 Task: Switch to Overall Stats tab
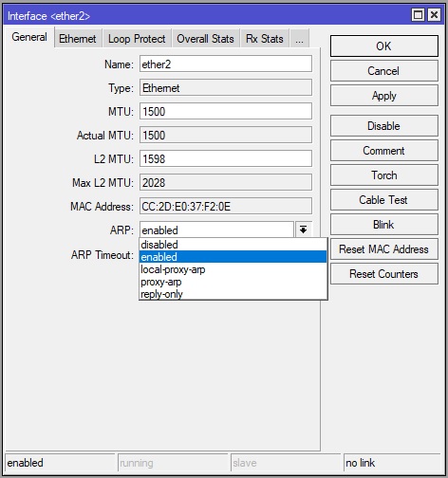pos(205,39)
